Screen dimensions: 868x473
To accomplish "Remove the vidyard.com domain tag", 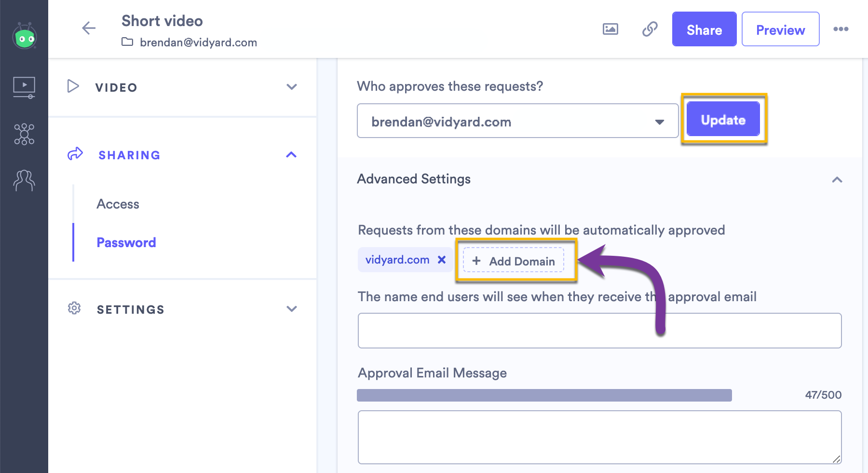I will (441, 260).
